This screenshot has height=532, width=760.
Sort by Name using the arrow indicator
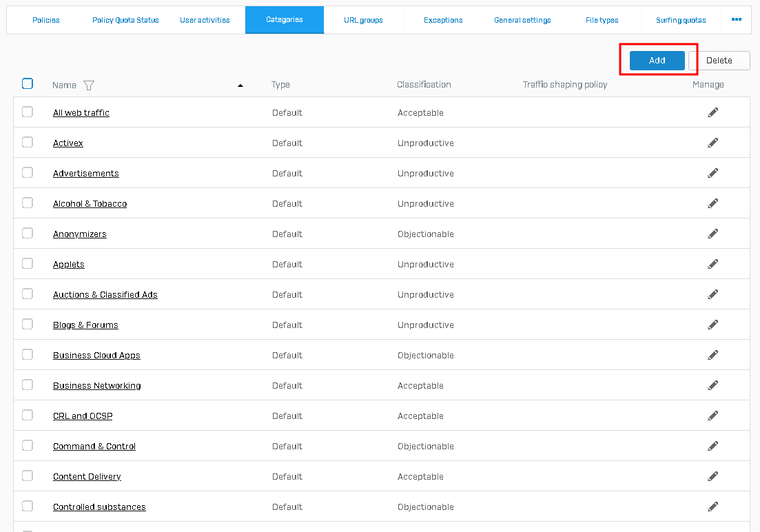[240, 86]
